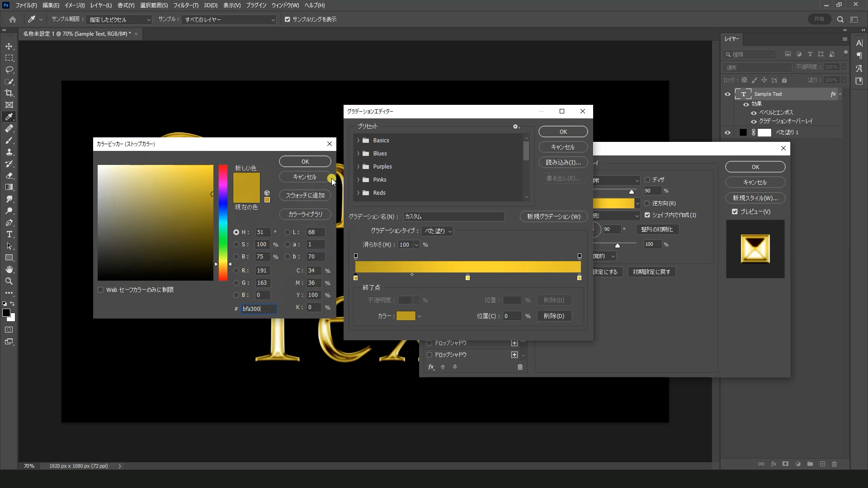This screenshot has width=868, height=488.
Task: Enable Web safe colors only checkbox
Action: 100,290
